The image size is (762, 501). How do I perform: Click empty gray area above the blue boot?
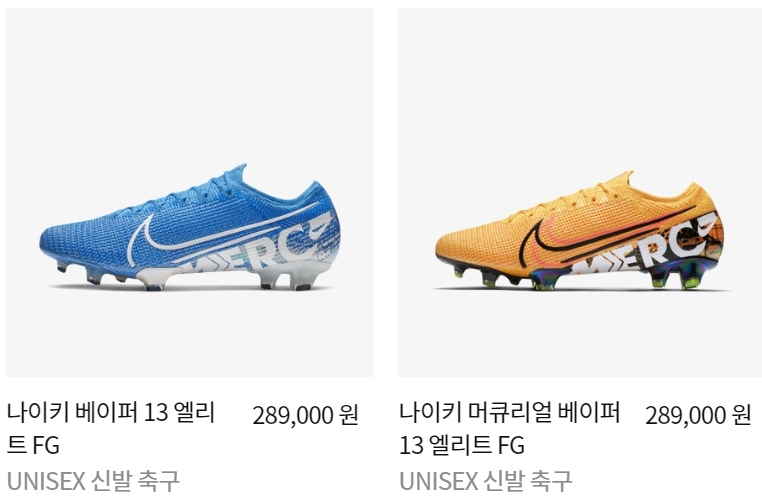pos(190,83)
